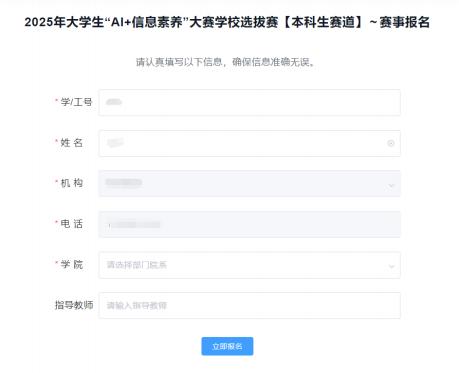The image size is (459, 373).
Task: Click the 赛事报名 page title heading
Action: 227,22
